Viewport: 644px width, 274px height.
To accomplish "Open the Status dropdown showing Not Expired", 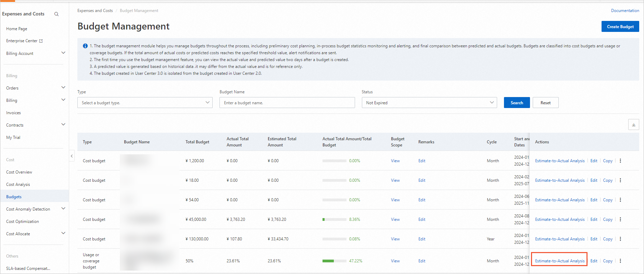I will pos(429,103).
